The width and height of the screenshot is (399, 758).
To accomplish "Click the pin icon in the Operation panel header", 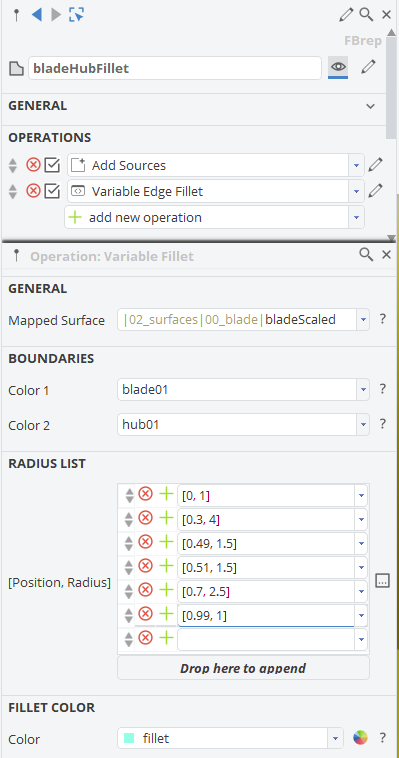I will pyautogui.click(x=16, y=256).
